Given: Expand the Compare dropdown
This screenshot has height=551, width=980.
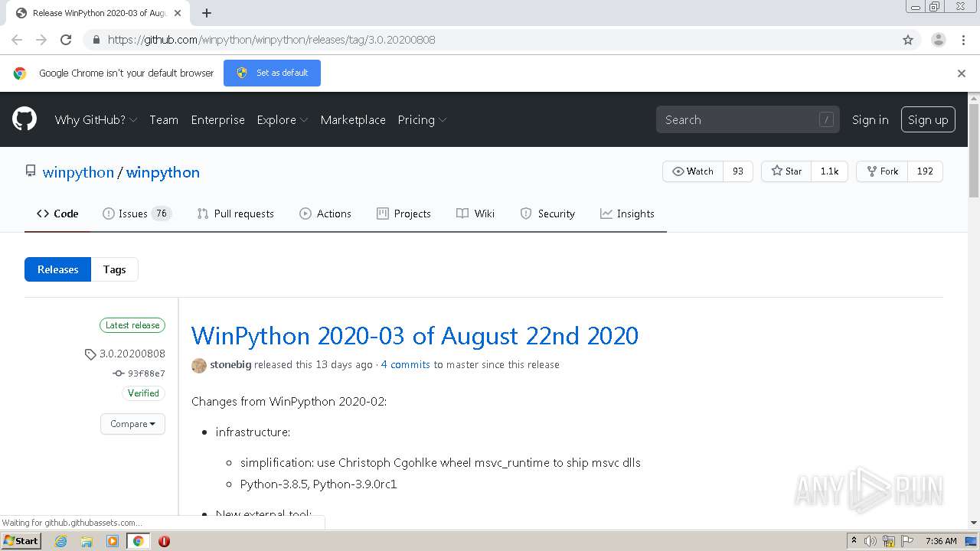Looking at the screenshot, I should [x=132, y=424].
